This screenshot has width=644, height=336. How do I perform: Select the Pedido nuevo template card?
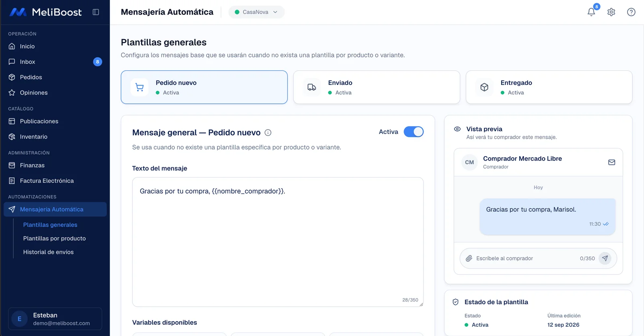click(x=204, y=87)
